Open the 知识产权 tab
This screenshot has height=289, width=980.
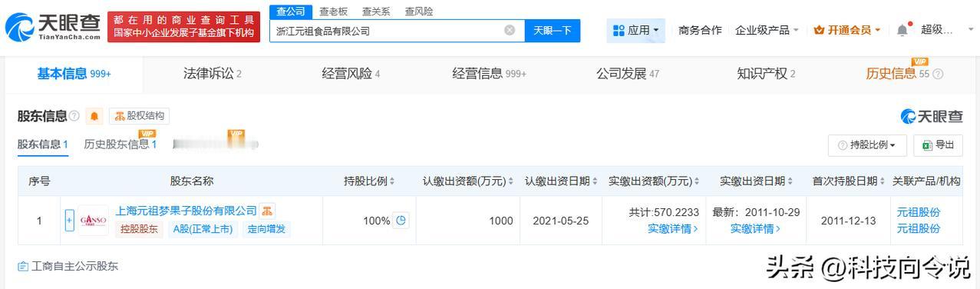click(766, 74)
